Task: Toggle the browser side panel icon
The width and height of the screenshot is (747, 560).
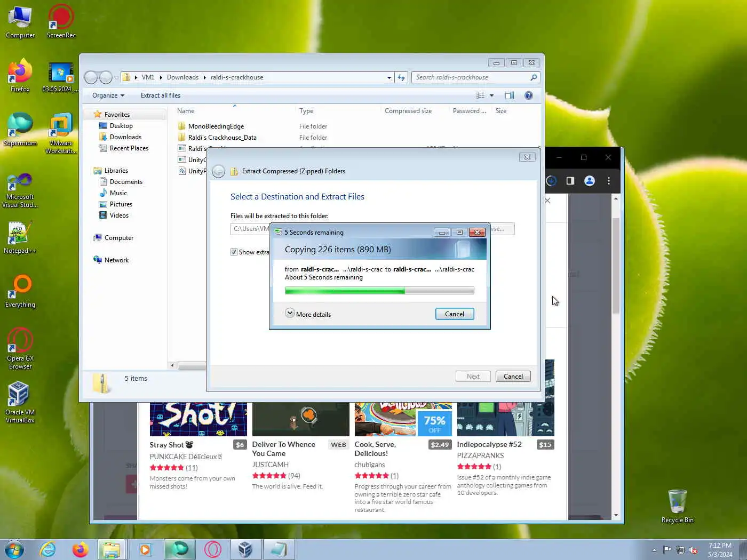Action: [570, 181]
